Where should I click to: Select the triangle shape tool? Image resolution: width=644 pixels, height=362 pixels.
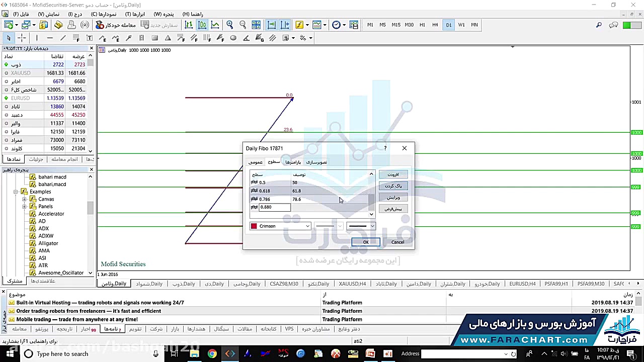tap(168, 38)
